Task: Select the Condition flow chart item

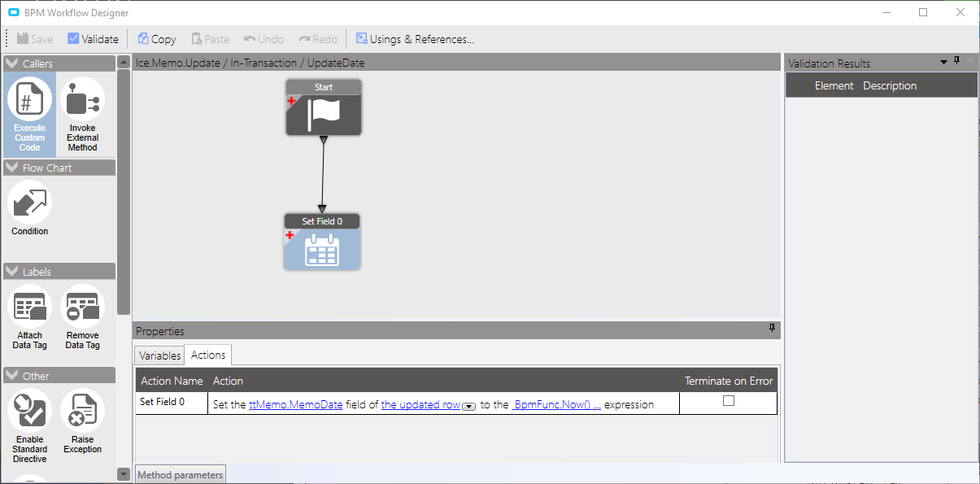Action: (x=30, y=209)
